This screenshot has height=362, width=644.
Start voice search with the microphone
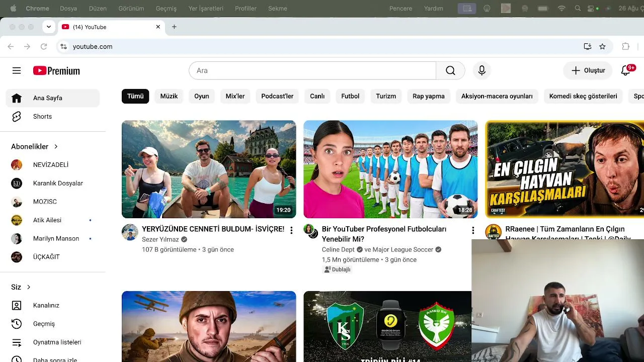481,71
